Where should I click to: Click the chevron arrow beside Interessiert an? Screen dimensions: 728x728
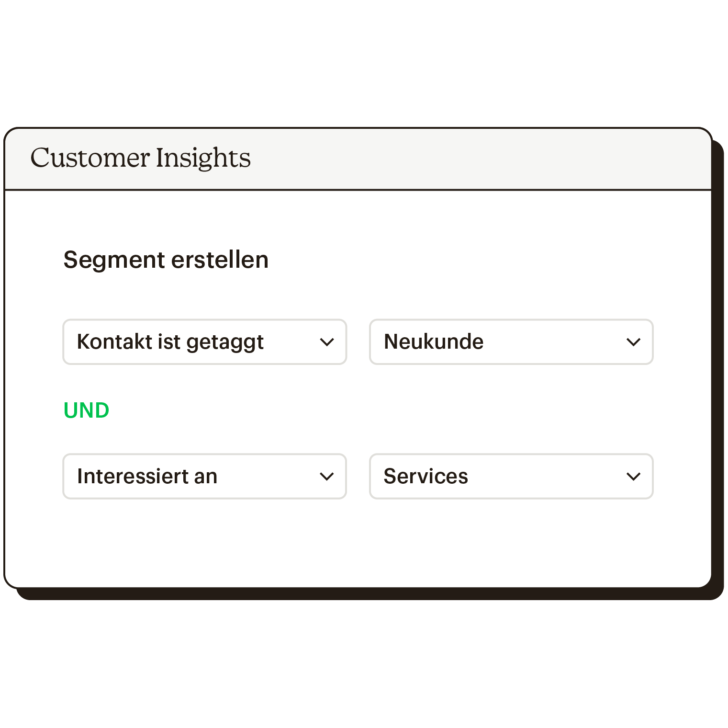coord(326,477)
